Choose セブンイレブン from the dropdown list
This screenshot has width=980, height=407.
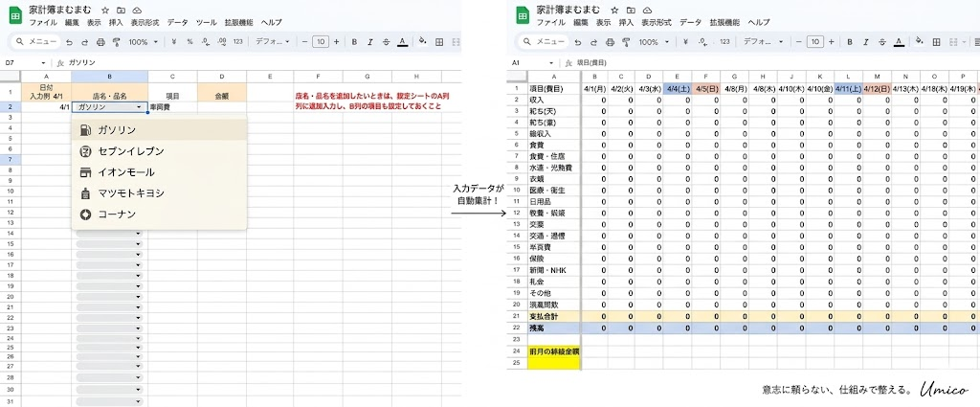coord(160,151)
